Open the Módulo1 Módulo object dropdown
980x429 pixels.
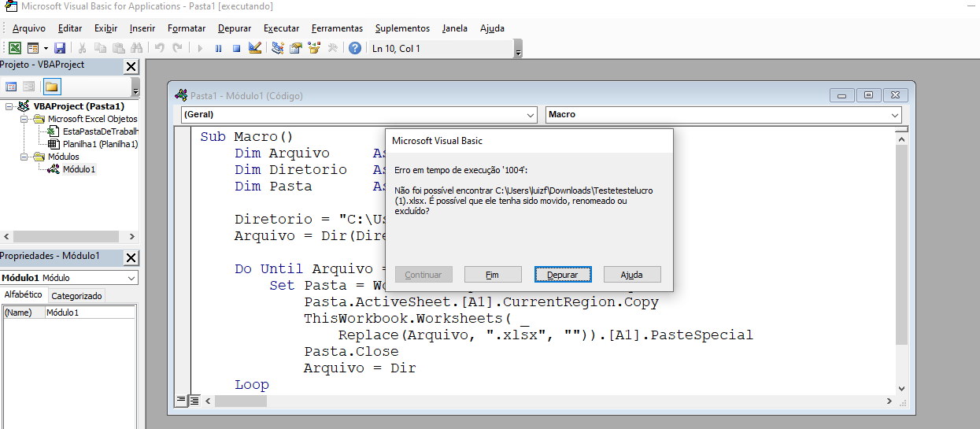131,278
